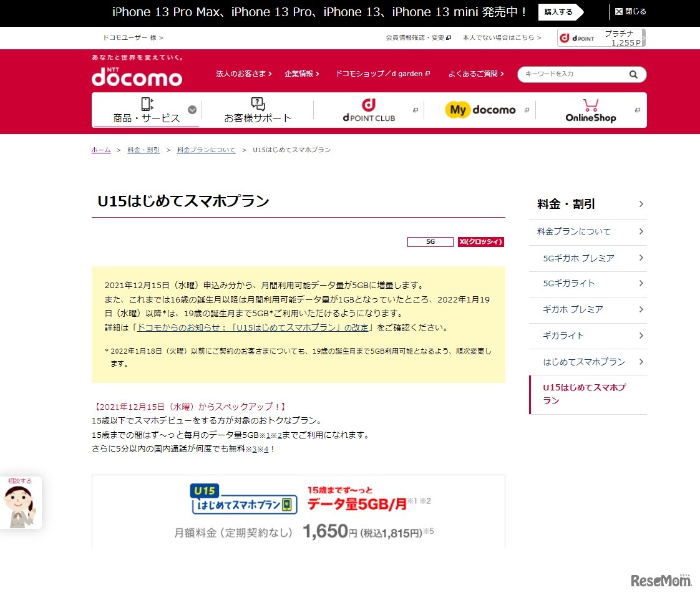Click chevron beside はじめてスマホプラン

641,362
